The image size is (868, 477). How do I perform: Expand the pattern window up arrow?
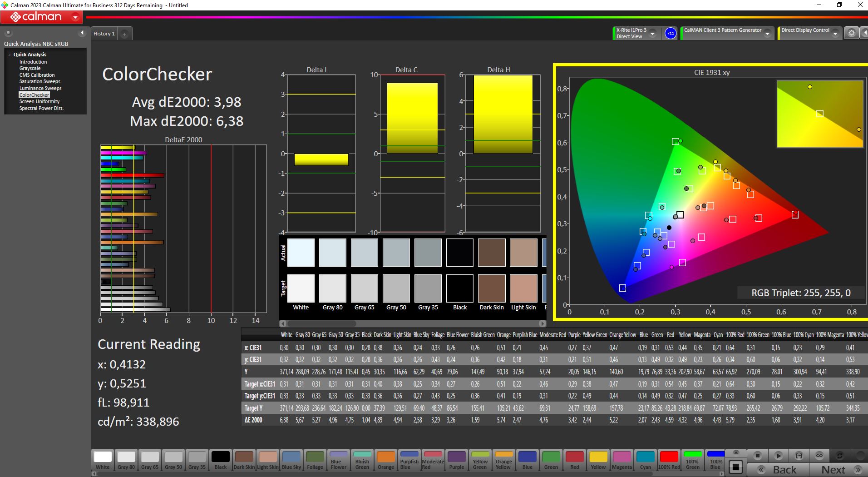pyautogui.click(x=736, y=453)
